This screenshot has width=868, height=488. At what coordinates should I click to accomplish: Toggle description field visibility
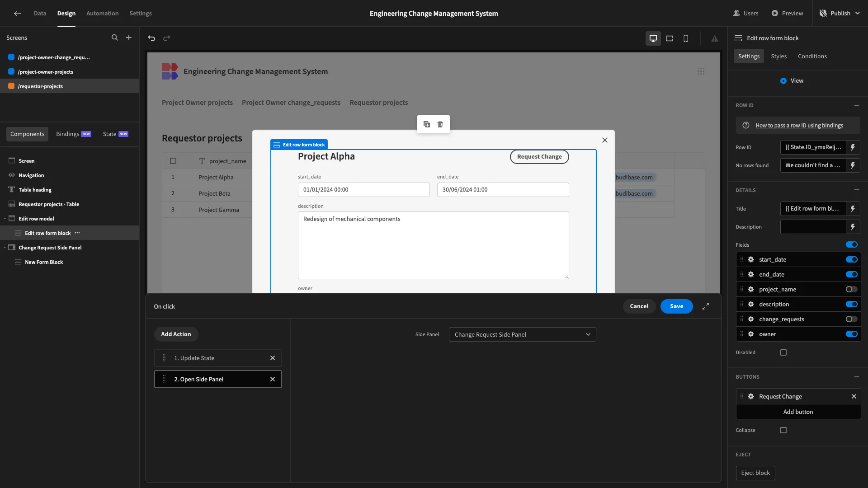(x=852, y=304)
